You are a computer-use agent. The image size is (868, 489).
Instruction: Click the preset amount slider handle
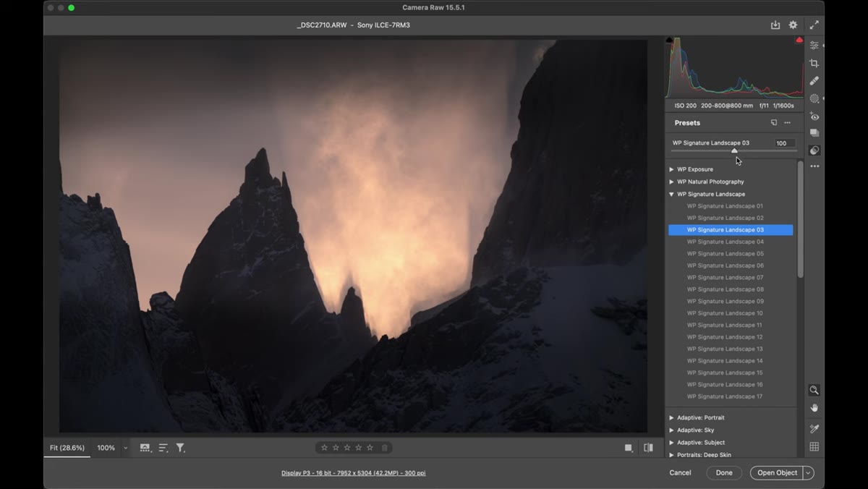734,150
